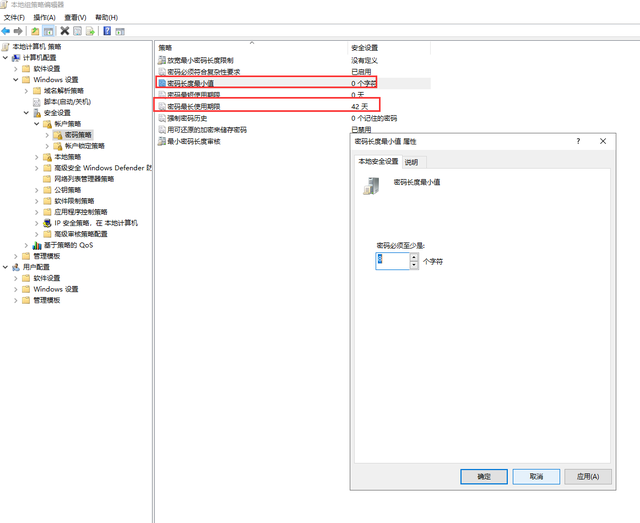Click the Export list toolbar icon
The height and width of the screenshot is (523, 640).
[x=90, y=31]
